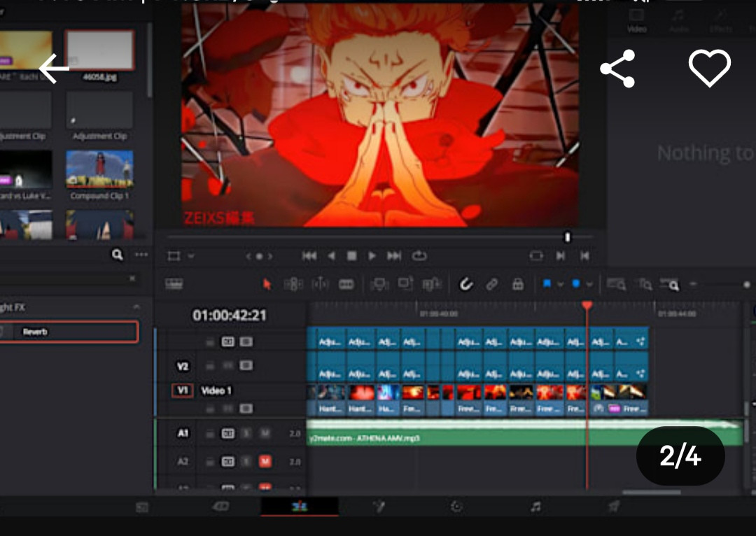Click the Overwrite Clip icon
This screenshot has width=756, height=536.
click(x=405, y=284)
